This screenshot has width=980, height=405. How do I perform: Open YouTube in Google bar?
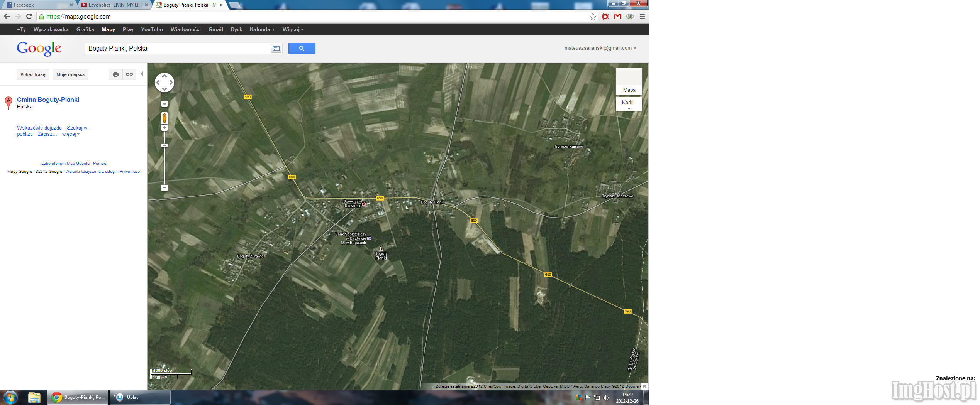152,29
